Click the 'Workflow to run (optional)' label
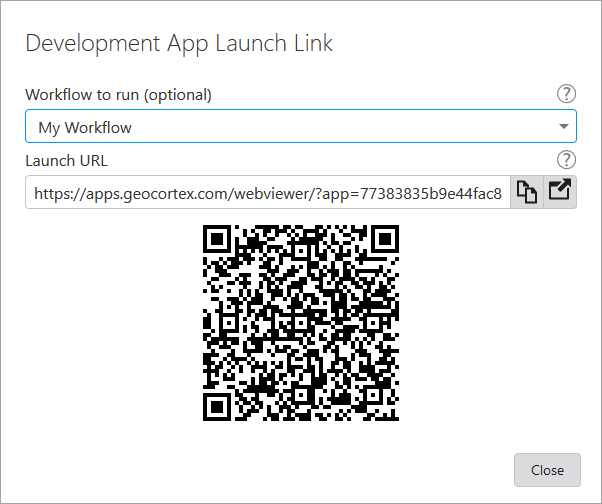602x504 pixels. 118,95
